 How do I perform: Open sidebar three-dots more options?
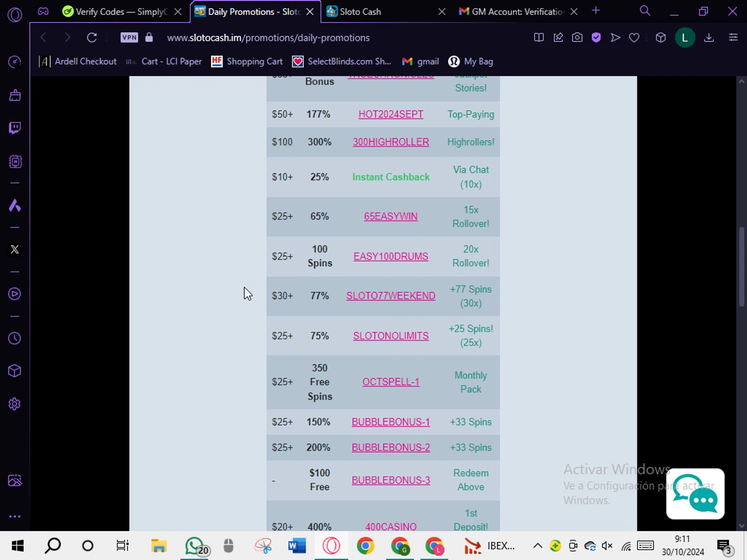pos(15,517)
